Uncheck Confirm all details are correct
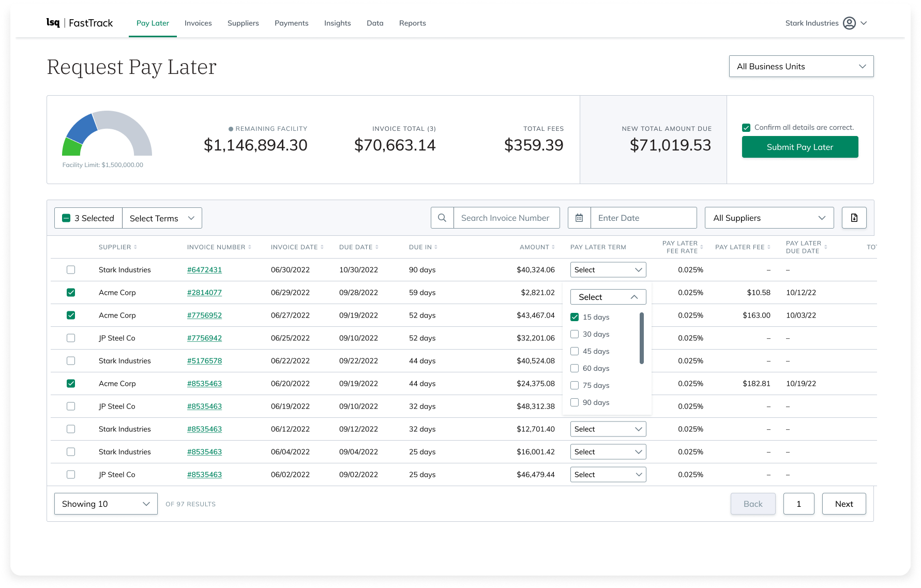 click(746, 128)
